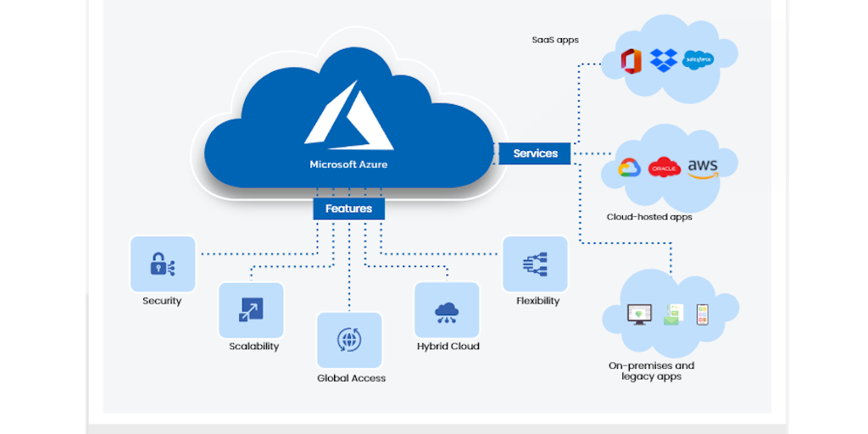
Task: Click the Salesforce cloud logo
Action: [698, 60]
